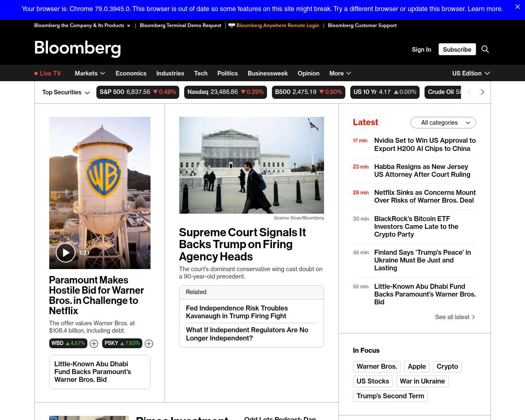Expand the Markets menu
This screenshot has height=420, width=525.
[x=90, y=73]
